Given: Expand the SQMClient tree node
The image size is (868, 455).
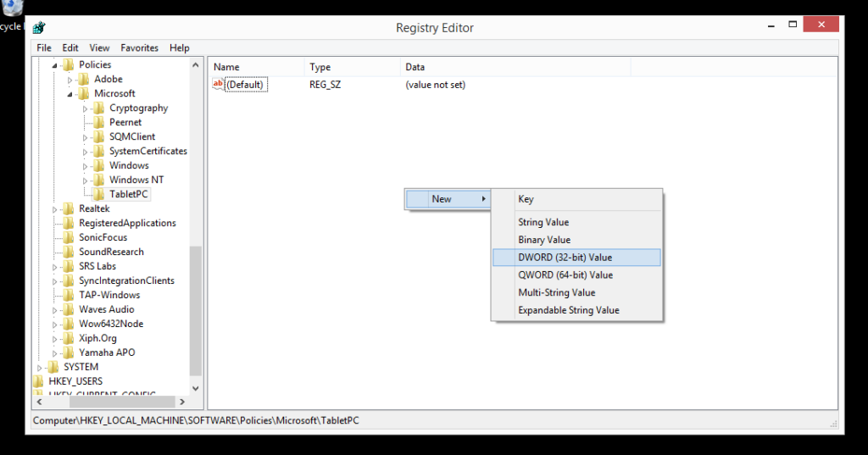Looking at the screenshot, I should [86, 137].
